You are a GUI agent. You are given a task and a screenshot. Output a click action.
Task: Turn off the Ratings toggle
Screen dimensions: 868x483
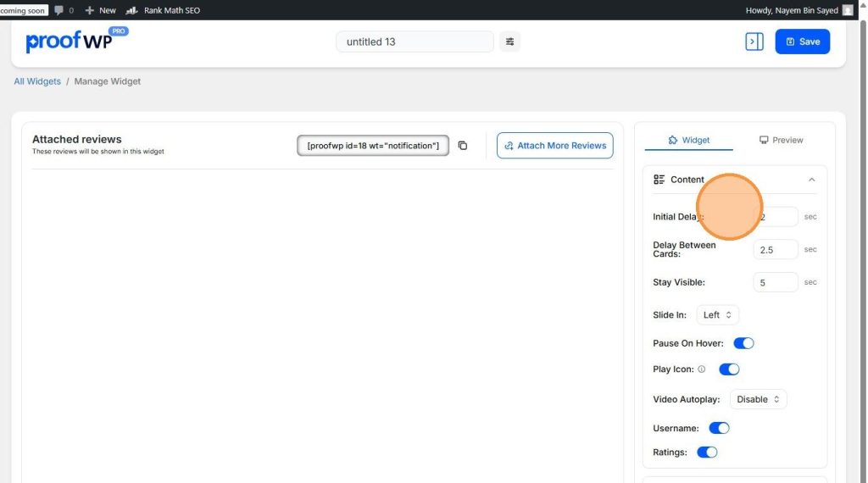pyautogui.click(x=707, y=452)
